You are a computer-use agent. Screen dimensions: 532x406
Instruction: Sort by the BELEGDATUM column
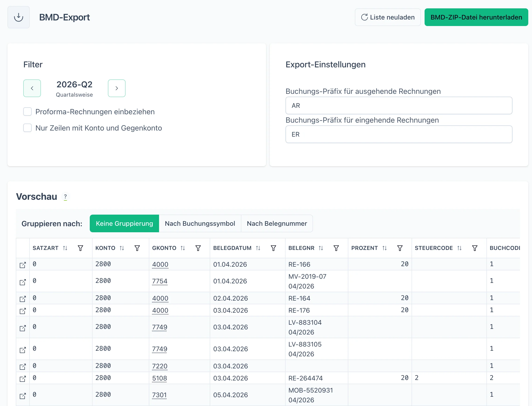258,248
